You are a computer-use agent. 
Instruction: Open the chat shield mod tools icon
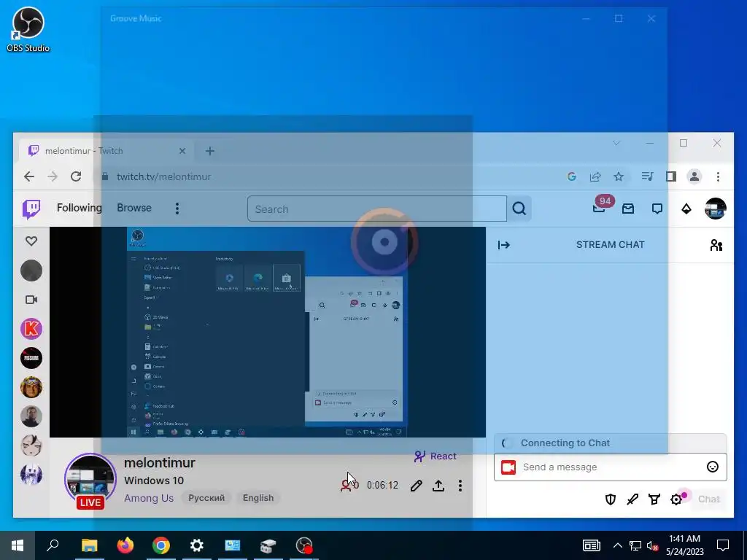[x=611, y=499]
